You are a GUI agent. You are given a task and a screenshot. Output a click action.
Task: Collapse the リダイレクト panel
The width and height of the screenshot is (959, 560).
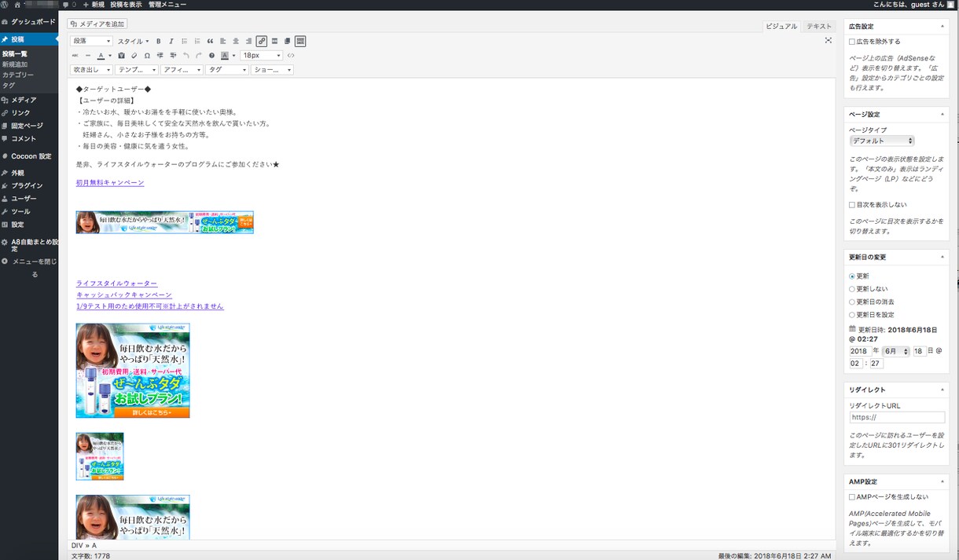coord(942,390)
